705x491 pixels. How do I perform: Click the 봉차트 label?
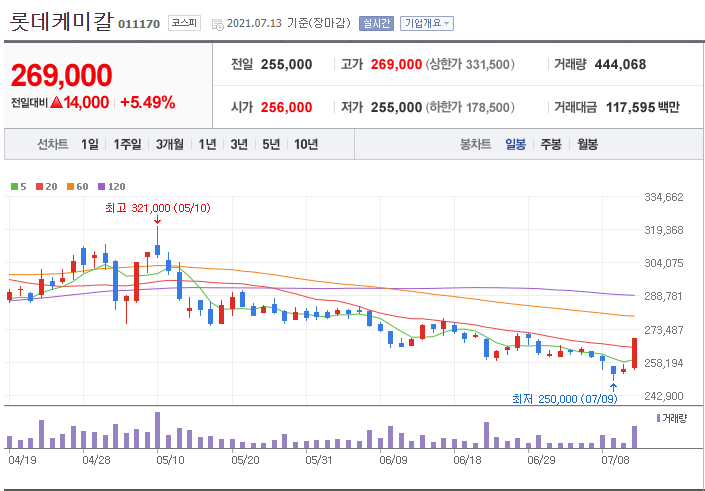(x=475, y=144)
